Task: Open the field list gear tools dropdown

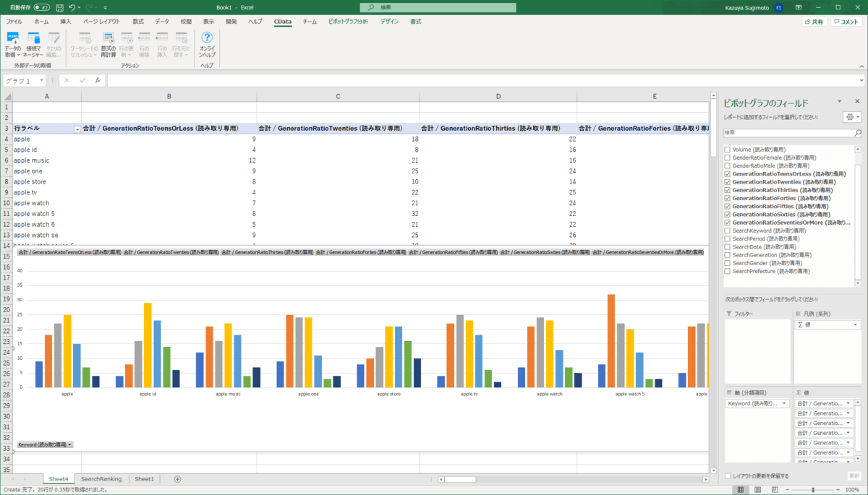Action: coord(852,117)
